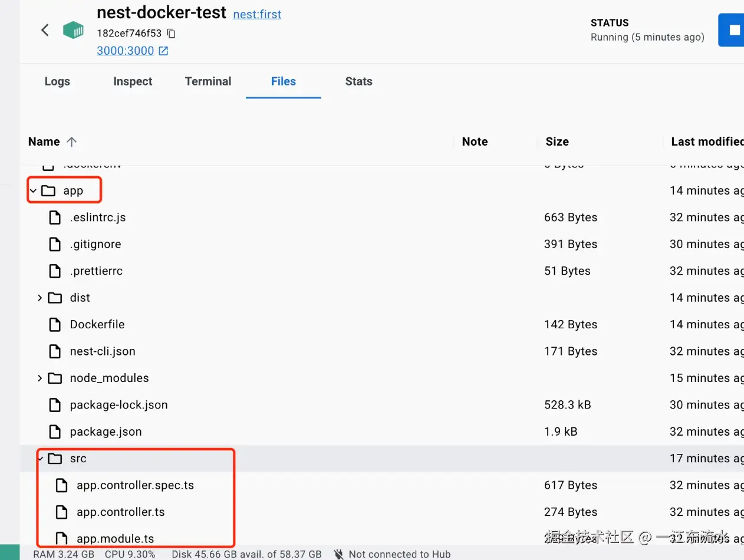Open the Terminal tab

pyautogui.click(x=208, y=82)
